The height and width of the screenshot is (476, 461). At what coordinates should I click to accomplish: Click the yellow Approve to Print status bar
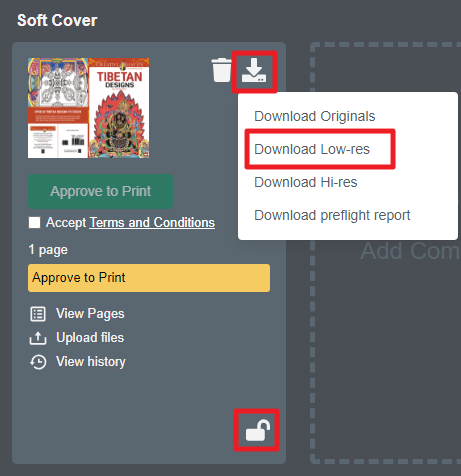[149, 278]
